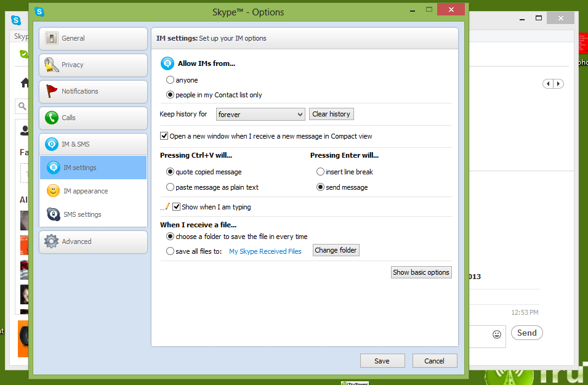Viewport: 588px width, 385px height.
Task: Allow IMs from anyone
Action: coord(182,80)
